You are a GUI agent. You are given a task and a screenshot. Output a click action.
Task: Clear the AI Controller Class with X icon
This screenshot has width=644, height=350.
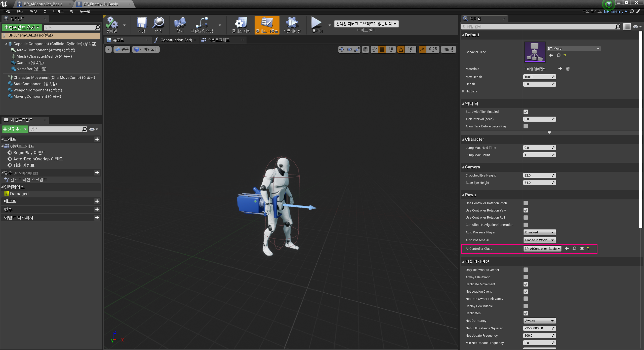[582, 249]
